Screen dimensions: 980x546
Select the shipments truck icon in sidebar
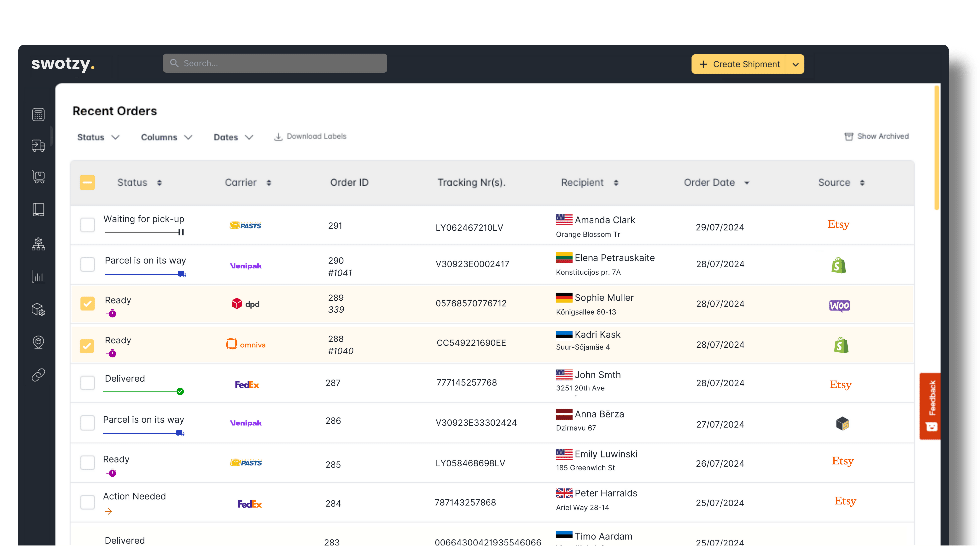(x=38, y=146)
